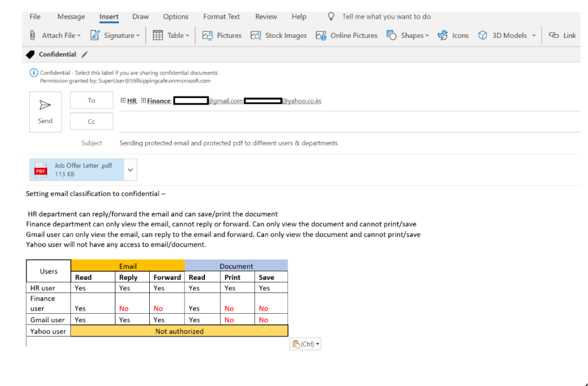The width and height of the screenshot is (588, 386).
Task: Click the 'Email' table header cell
Action: click(x=127, y=266)
